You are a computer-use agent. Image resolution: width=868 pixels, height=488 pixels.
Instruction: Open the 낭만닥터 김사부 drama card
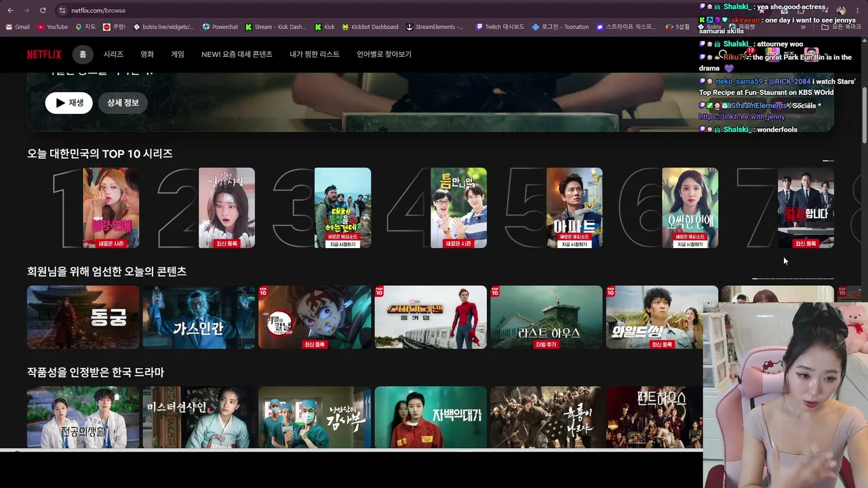[315, 418]
